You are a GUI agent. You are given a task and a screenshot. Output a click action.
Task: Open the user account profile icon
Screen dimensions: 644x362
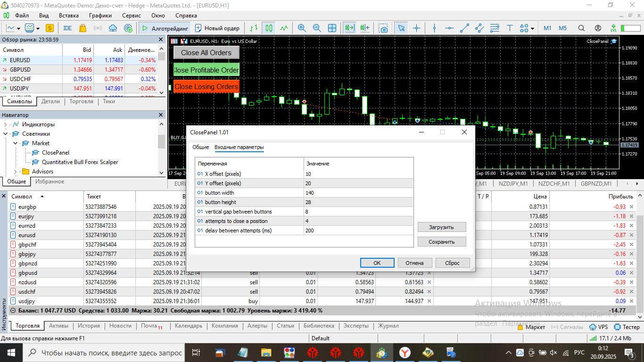click(x=598, y=28)
